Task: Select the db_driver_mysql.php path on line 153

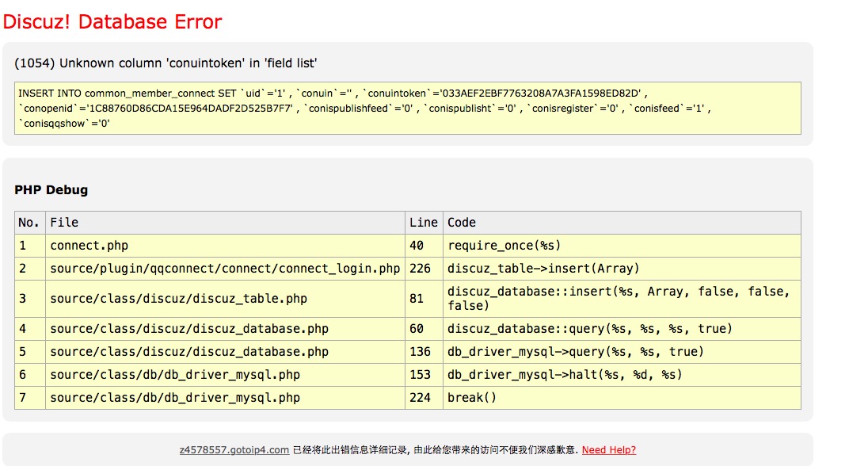Action: (175, 374)
